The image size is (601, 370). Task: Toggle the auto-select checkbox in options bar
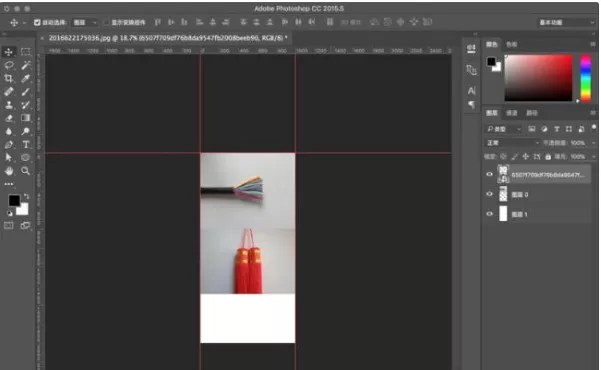(37, 23)
